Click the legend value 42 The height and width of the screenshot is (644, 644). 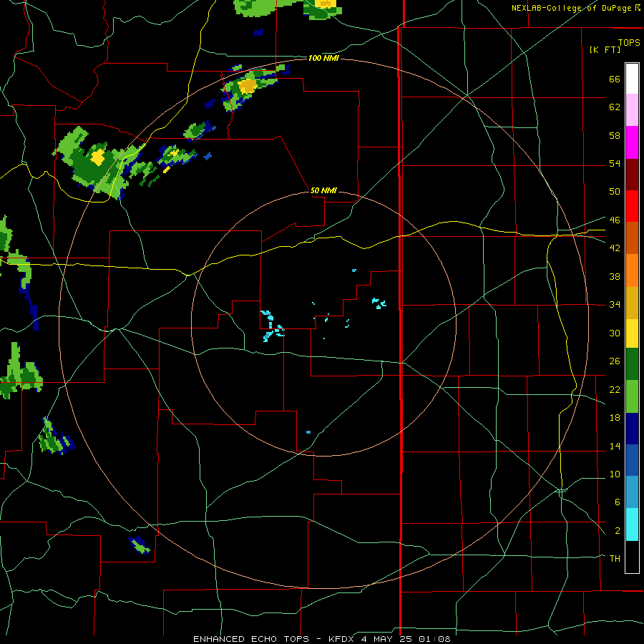[615, 248]
